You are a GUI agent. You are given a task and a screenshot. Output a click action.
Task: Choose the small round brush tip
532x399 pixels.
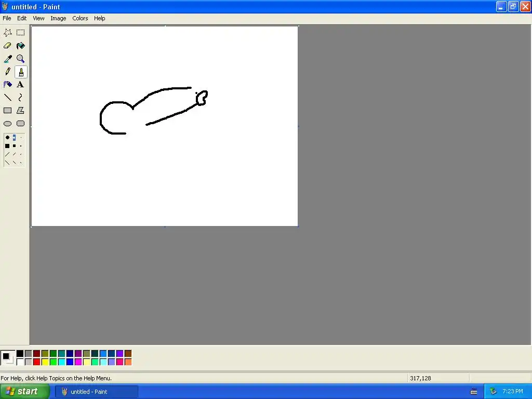click(x=21, y=137)
